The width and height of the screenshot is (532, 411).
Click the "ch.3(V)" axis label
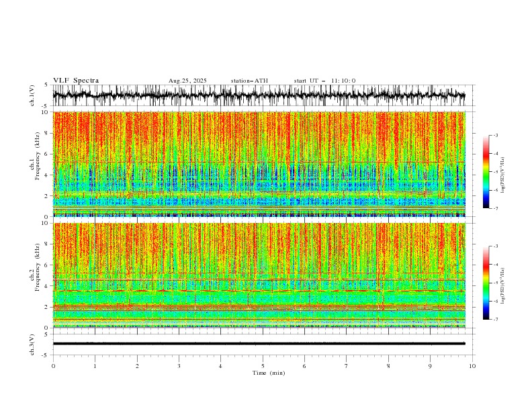[32, 345]
